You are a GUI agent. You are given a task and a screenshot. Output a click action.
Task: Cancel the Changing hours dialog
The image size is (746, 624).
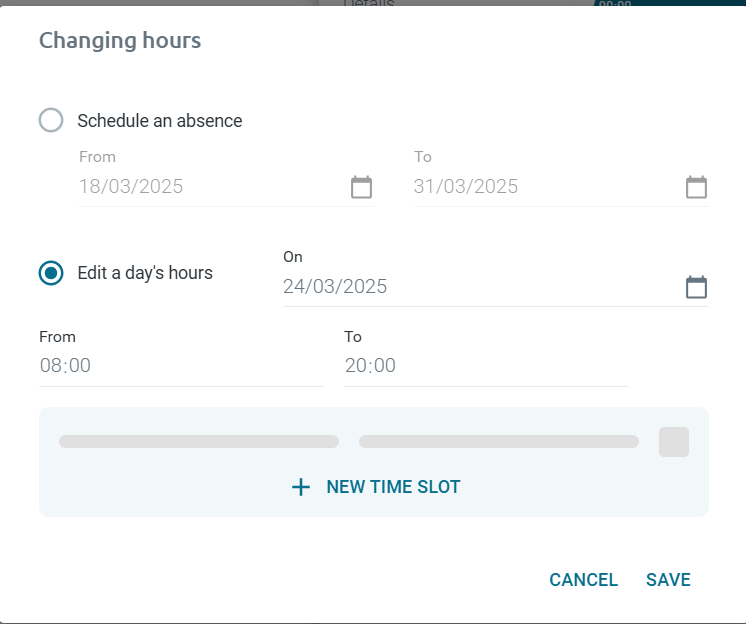[x=584, y=580]
